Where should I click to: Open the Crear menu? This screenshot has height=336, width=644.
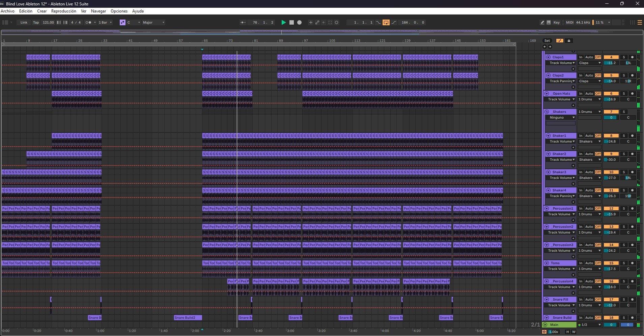42,11
